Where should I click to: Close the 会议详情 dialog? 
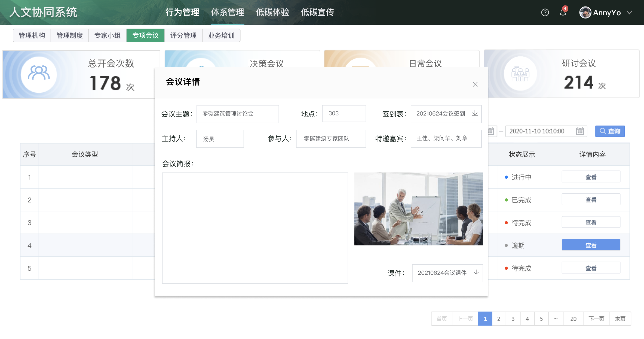coord(475,84)
